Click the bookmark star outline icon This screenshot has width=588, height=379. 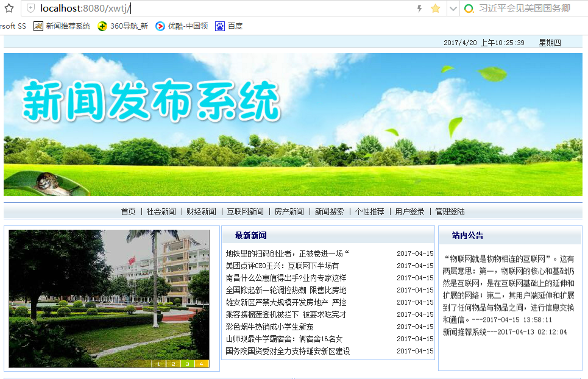click(9, 8)
